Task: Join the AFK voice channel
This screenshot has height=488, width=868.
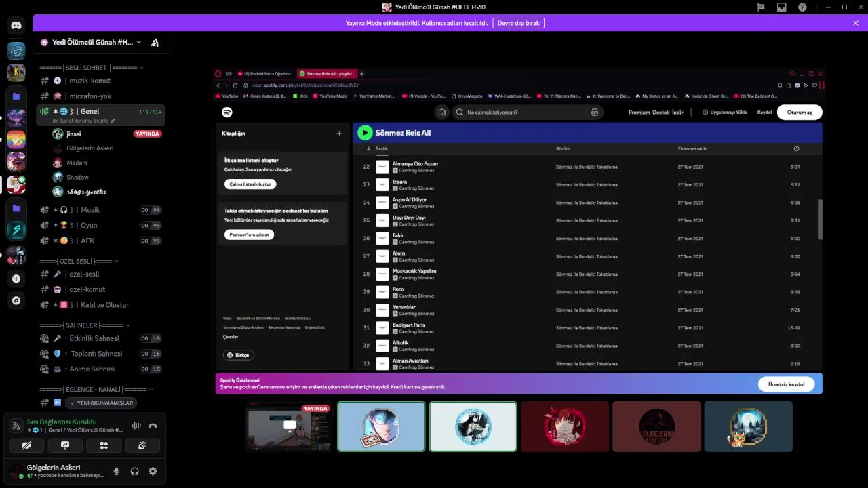Action: tap(100, 241)
